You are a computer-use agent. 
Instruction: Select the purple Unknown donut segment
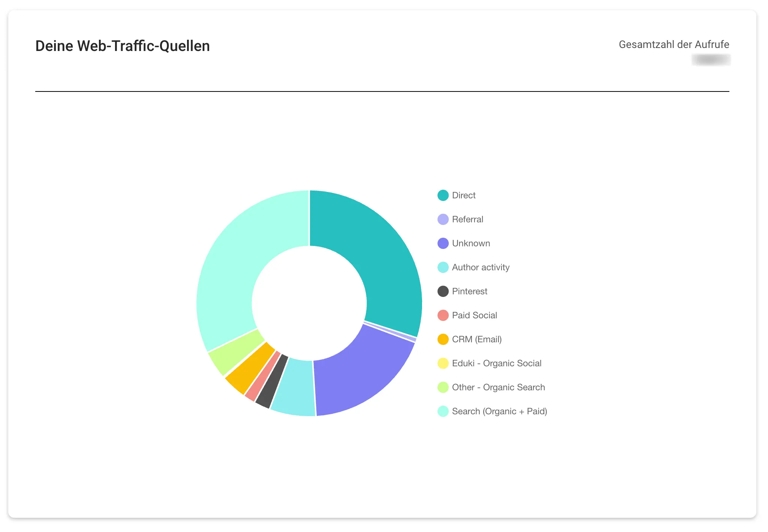click(x=360, y=371)
